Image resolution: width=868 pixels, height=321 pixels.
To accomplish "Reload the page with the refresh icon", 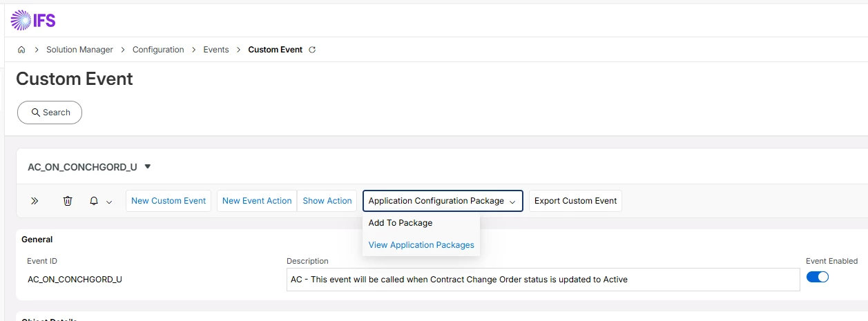I will [312, 50].
